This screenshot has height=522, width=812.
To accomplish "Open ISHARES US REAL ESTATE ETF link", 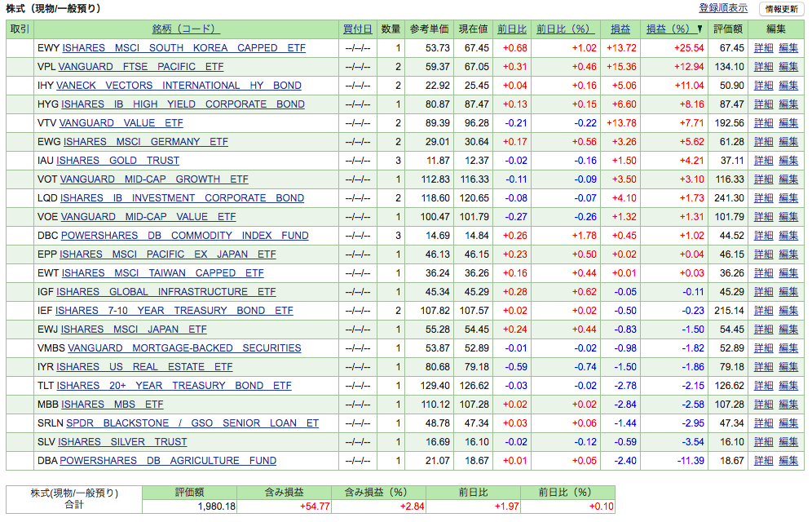I will pos(144,367).
